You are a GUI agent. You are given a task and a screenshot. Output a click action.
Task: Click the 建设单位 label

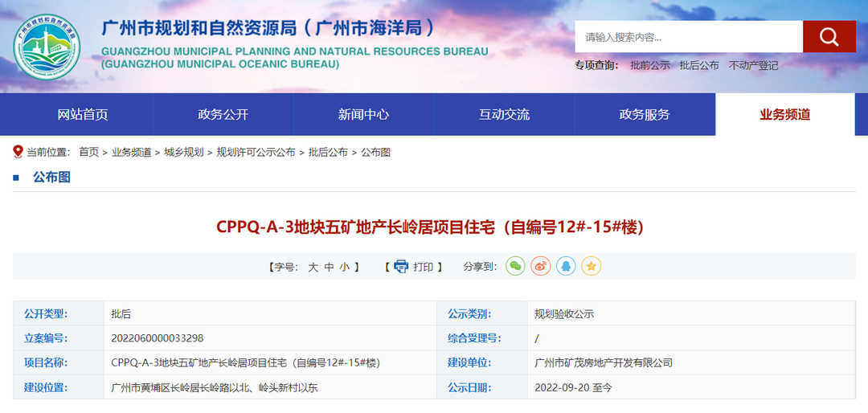(x=469, y=362)
